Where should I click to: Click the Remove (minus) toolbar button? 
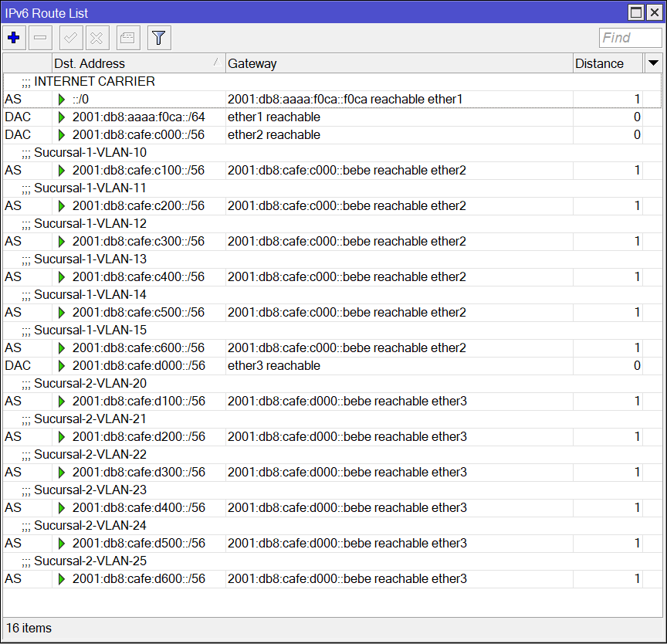click(x=40, y=37)
